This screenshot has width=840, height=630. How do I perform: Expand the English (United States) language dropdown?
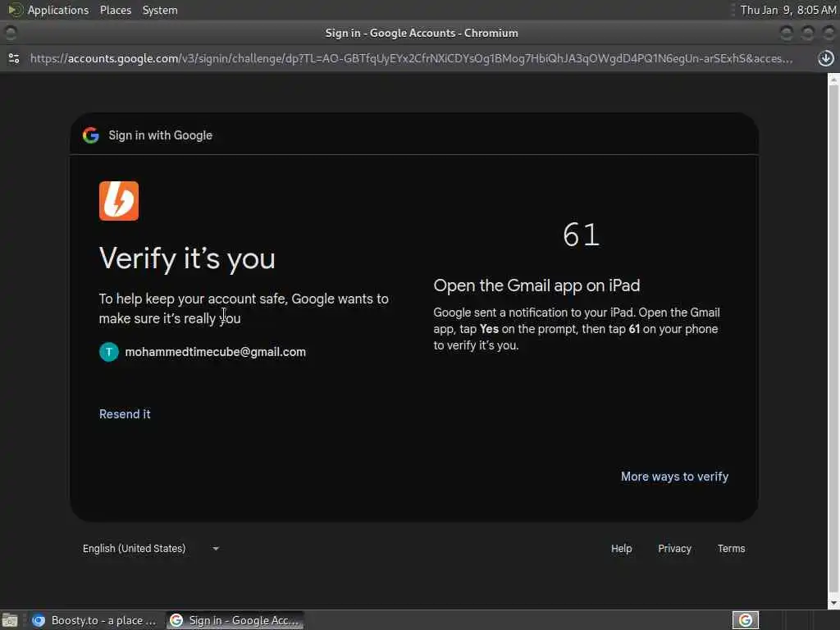pos(151,549)
